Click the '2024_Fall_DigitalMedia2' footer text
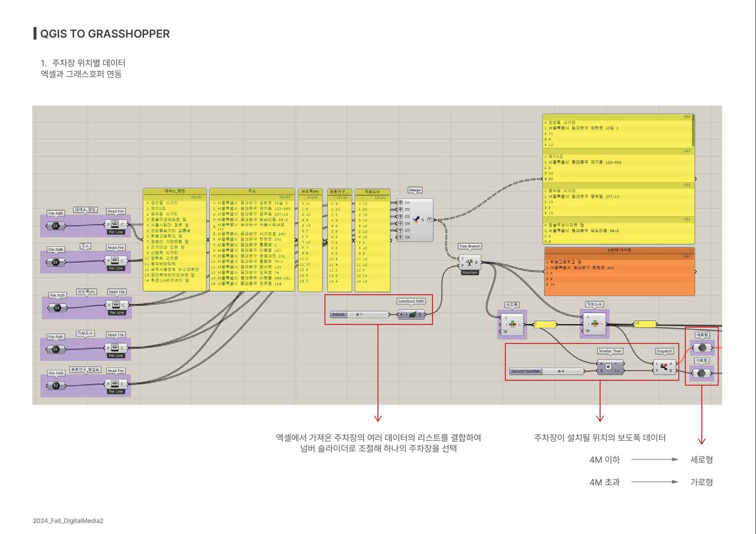Viewport: 756px width, 534px height. [68, 521]
